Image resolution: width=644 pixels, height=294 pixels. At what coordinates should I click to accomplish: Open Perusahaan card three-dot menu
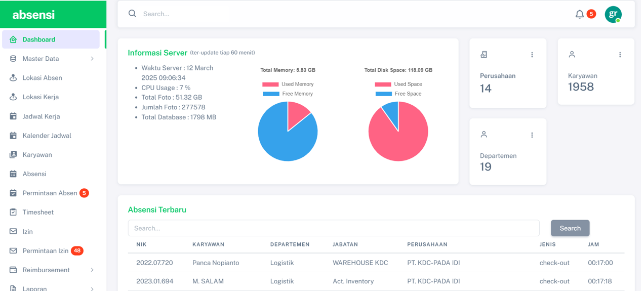532,55
